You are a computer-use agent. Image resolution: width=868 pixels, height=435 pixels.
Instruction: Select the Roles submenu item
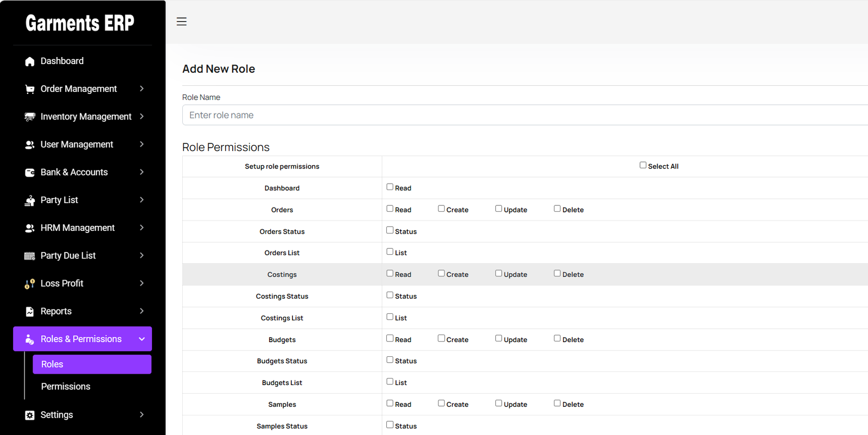(x=53, y=364)
